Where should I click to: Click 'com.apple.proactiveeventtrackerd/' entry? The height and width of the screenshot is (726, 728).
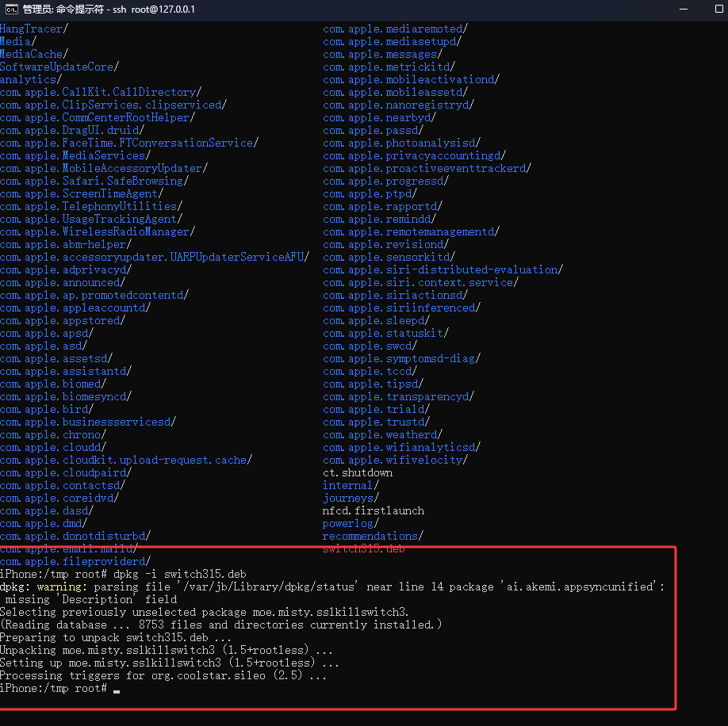(x=427, y=168)
